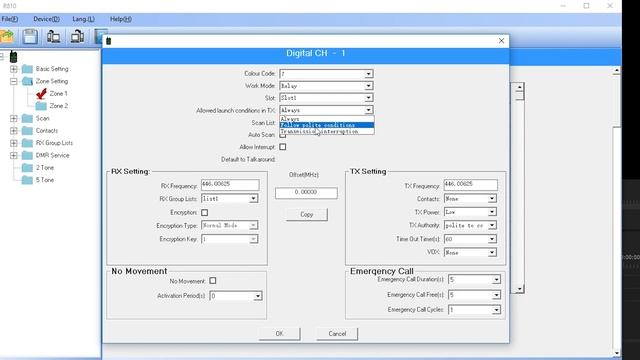Choose Transmission interruption option

pos(327,131)
